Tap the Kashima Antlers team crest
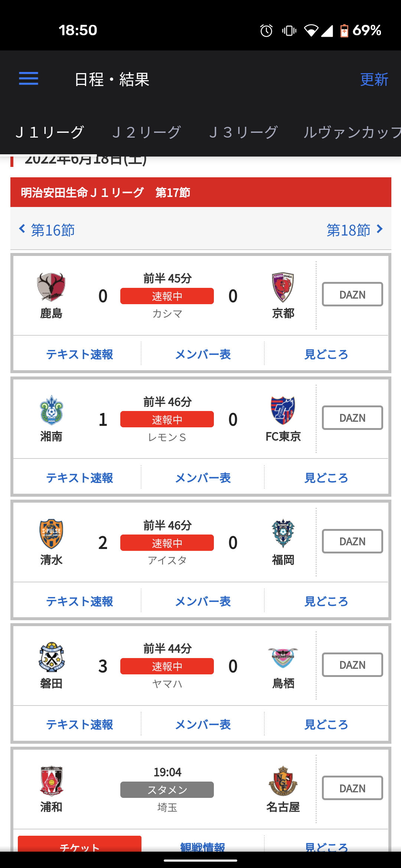This screenshot has width=401, height=868. (51, 287)
